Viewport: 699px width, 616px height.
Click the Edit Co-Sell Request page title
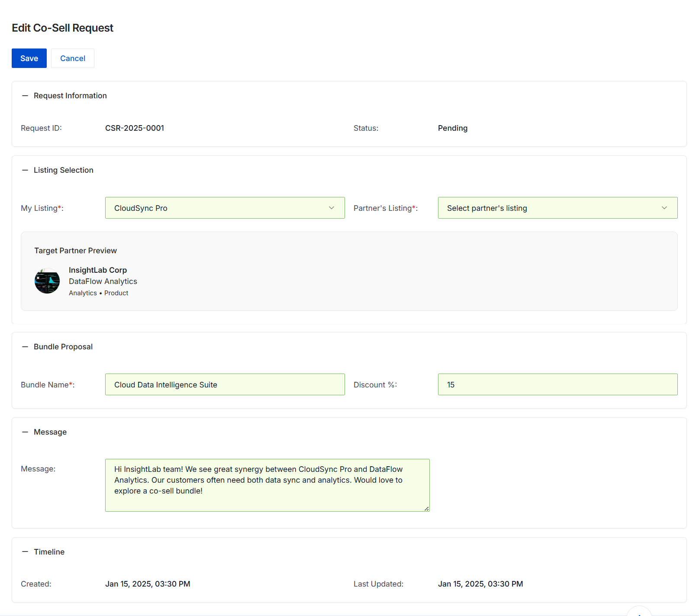click(63, 28)
